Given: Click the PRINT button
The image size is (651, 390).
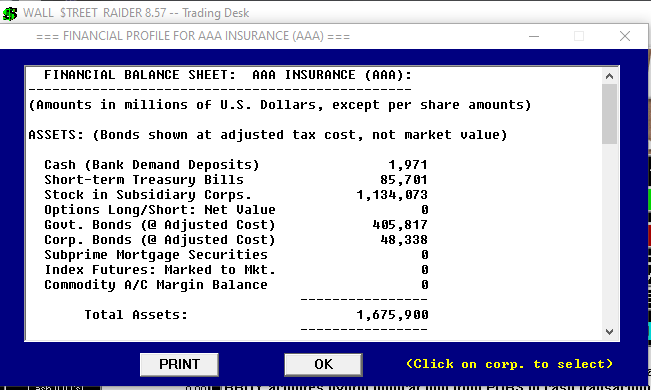Looking at the screenshot, I should (x=179, y=364).
